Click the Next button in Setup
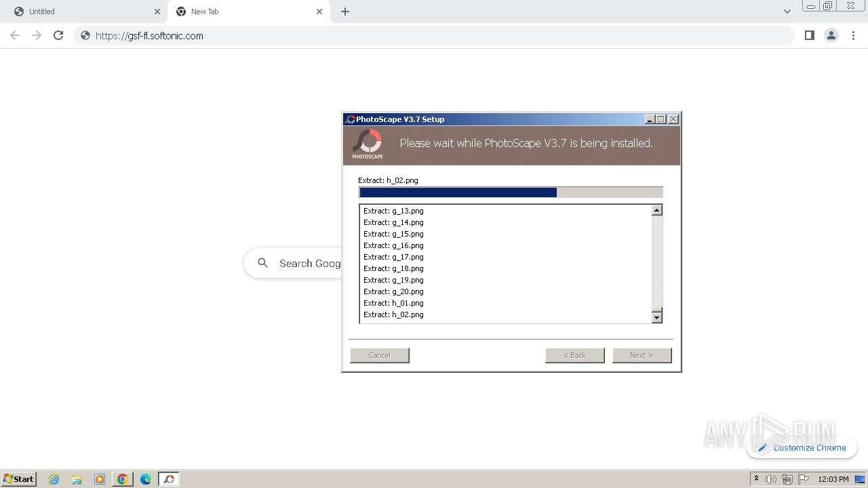Viewport: 868px width, 488px height. point(642,355)
